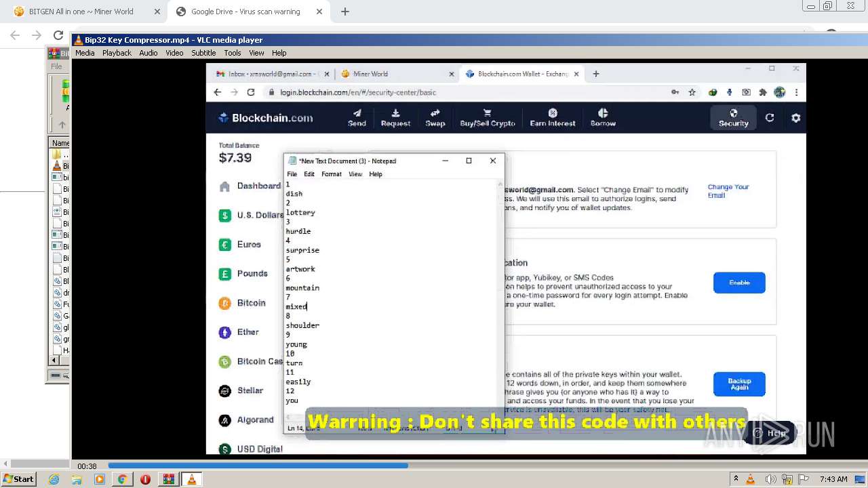Open extensions puzzle icon in video
Viewport: 868px width, 488px height.
(763, 92)
